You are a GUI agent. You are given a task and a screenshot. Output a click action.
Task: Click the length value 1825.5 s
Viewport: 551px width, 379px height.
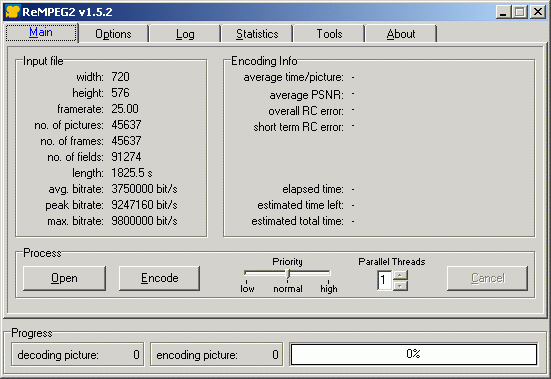pyautogui.click(x=132, y=173)
